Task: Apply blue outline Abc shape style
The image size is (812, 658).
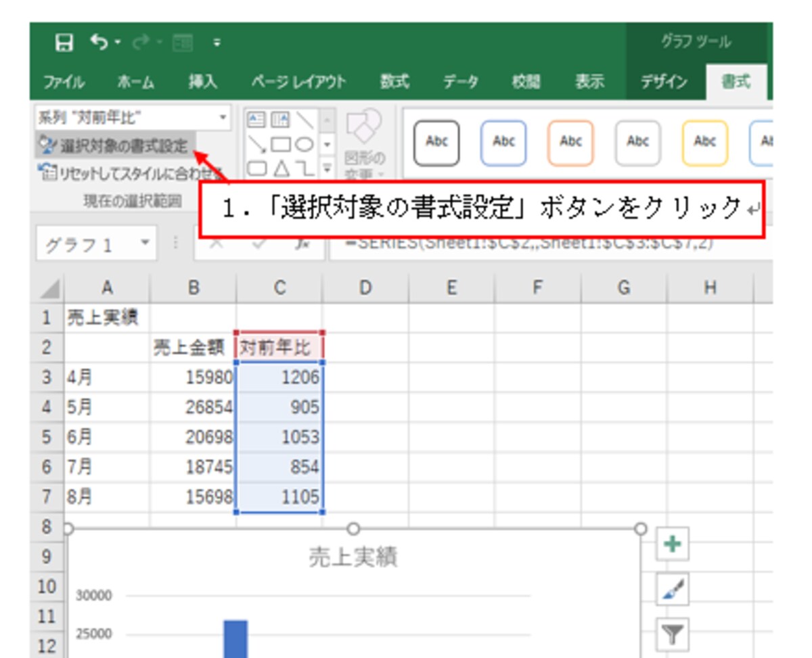Action: (503, 143)
